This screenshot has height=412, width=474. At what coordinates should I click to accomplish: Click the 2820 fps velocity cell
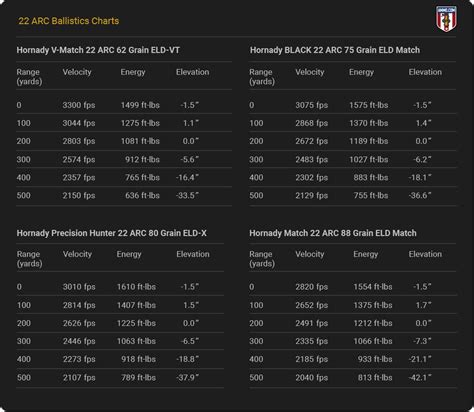[312, 287]
